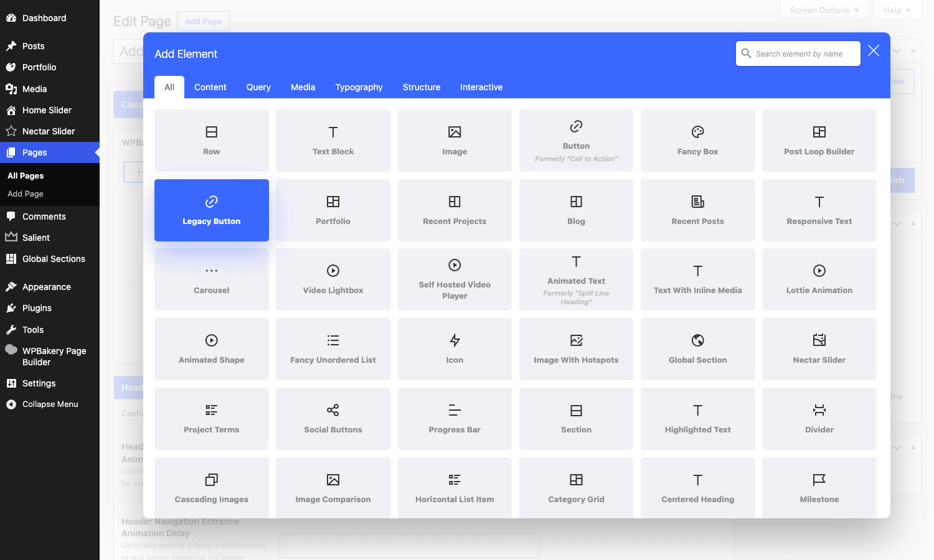Add the Self Hosted Video Player element
934x560 pixels.
(x=455, y=279)
